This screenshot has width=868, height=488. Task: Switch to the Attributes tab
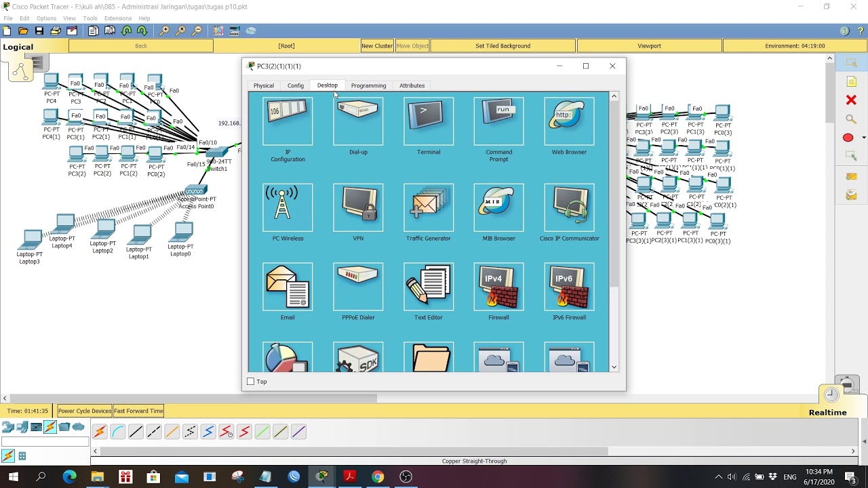412,85
